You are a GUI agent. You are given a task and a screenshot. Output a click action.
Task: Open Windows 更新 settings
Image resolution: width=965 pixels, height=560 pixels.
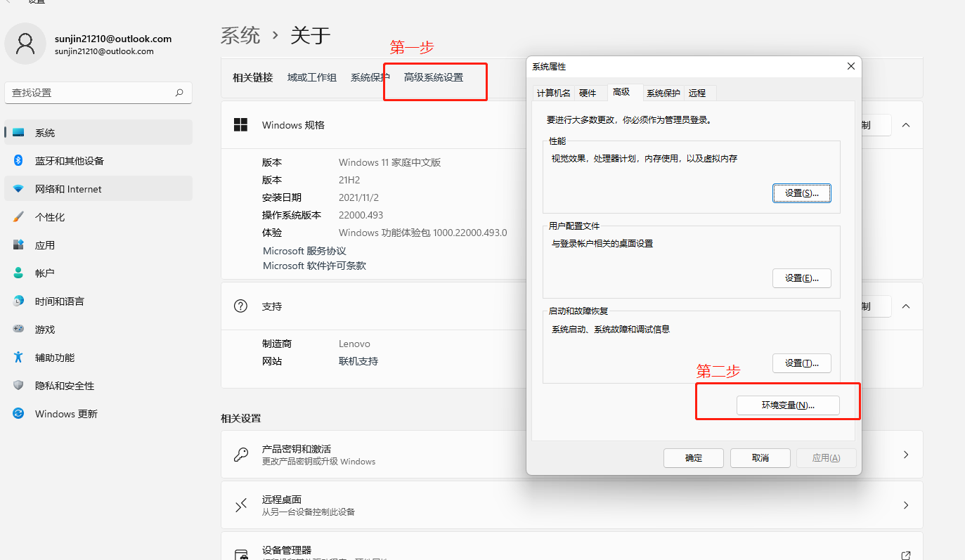[98, 413]
